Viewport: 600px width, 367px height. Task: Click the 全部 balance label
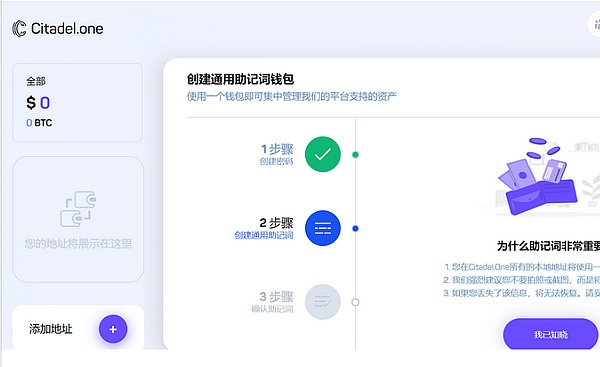point(36,81)
